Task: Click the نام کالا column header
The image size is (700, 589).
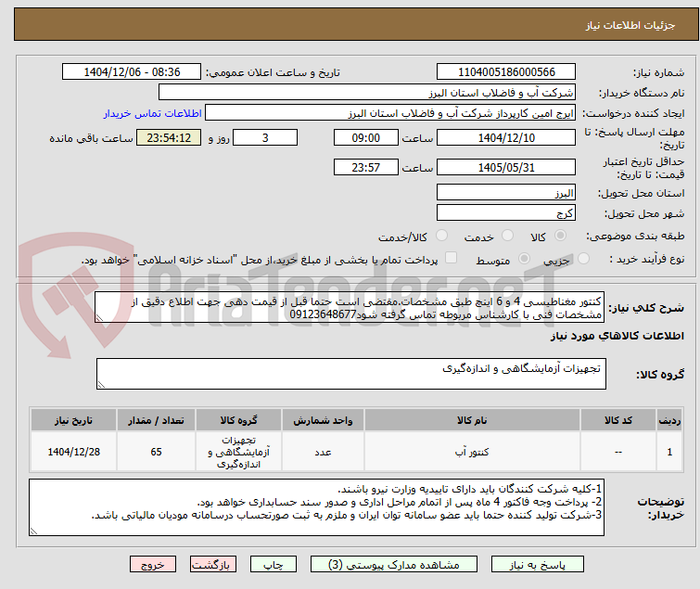Action: (472, 420)
